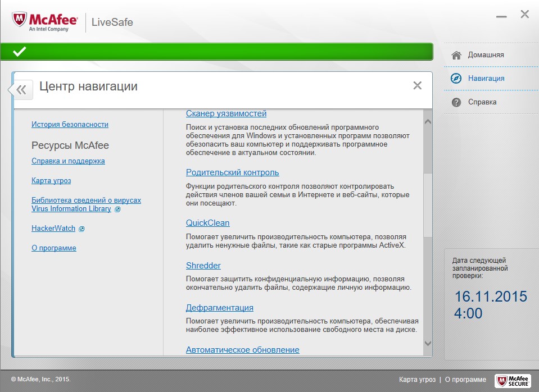Image resolution: width=539 pixels, height=392 pixels.
Task: Click Карта угроз in the footer
Action: pyautogui.click(x=417, y=380)
